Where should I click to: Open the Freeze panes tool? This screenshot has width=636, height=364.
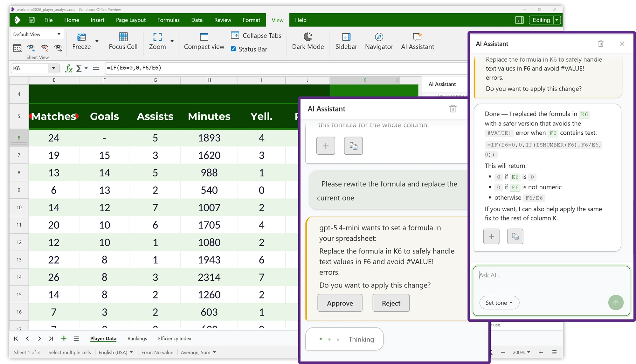(81, 41)
